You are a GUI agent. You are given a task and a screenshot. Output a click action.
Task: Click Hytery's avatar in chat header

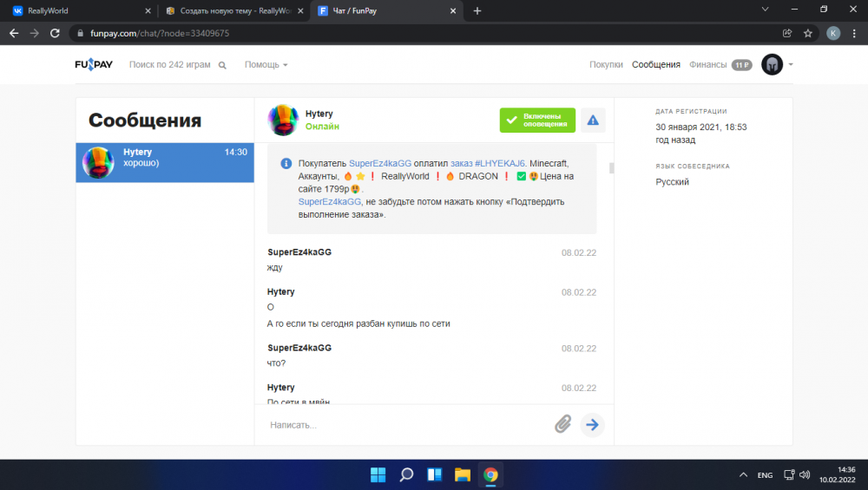click(283, 120)
